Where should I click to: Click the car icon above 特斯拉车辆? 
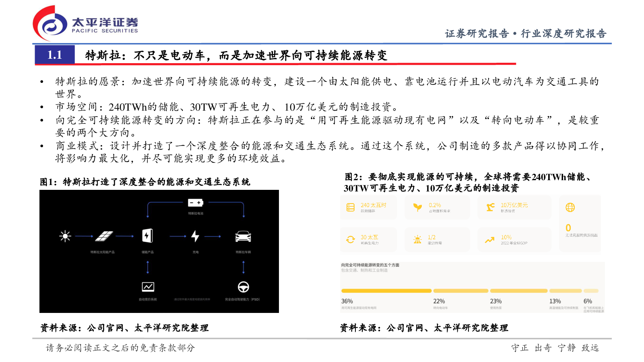[243, 236]
